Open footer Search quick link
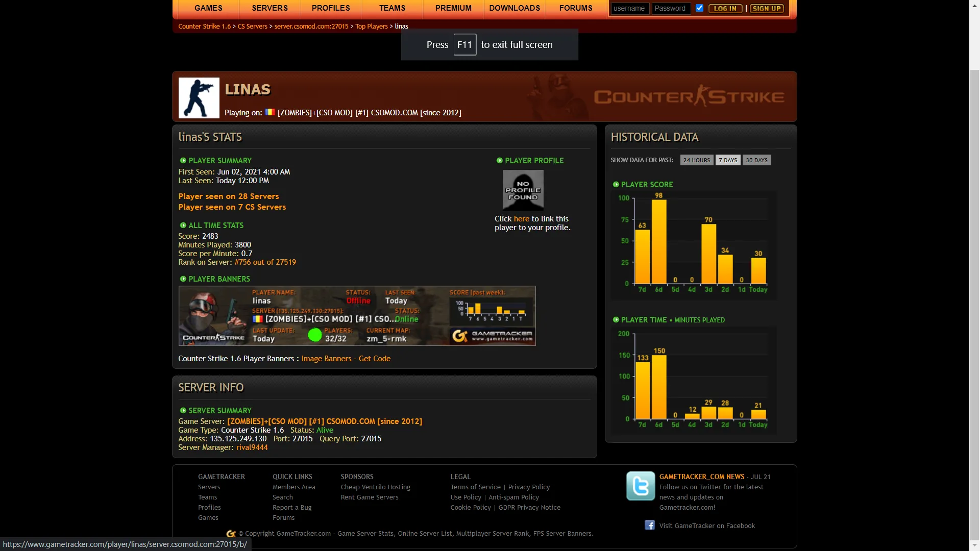 (x=283, y=497)
